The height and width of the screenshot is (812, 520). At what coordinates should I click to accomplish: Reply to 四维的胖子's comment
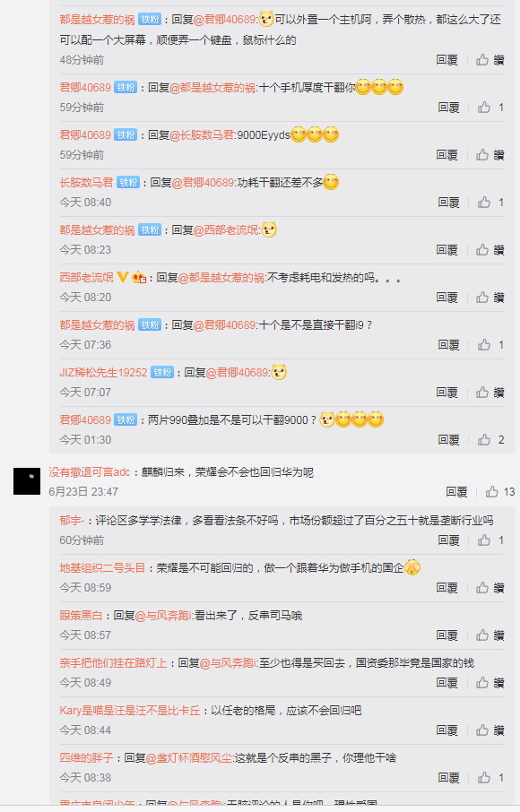[x=449, y=778]
